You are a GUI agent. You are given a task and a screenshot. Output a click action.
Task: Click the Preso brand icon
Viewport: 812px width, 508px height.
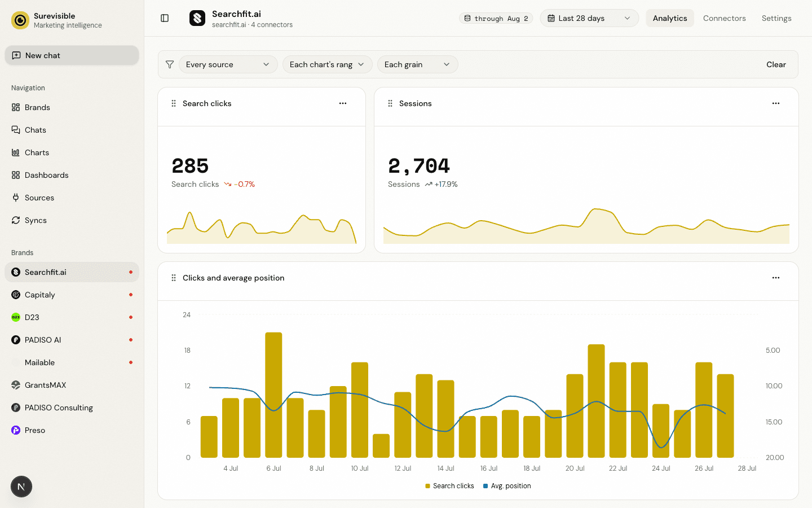point(16,430)
